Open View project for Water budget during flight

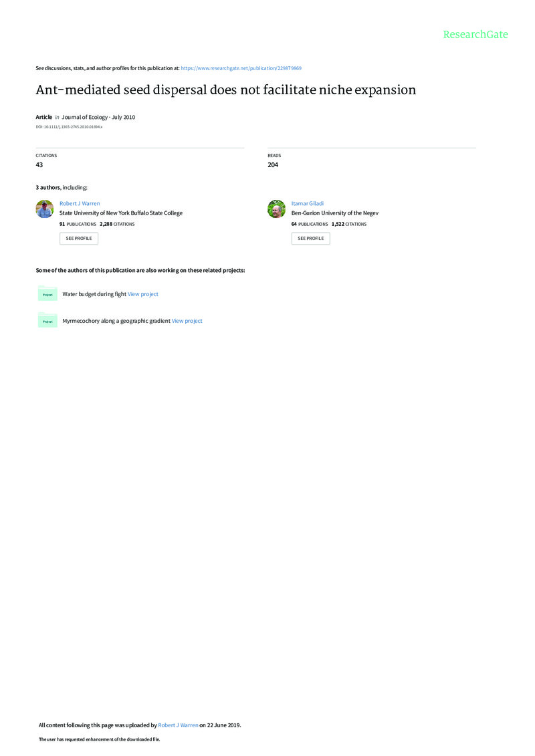point(143,294)
